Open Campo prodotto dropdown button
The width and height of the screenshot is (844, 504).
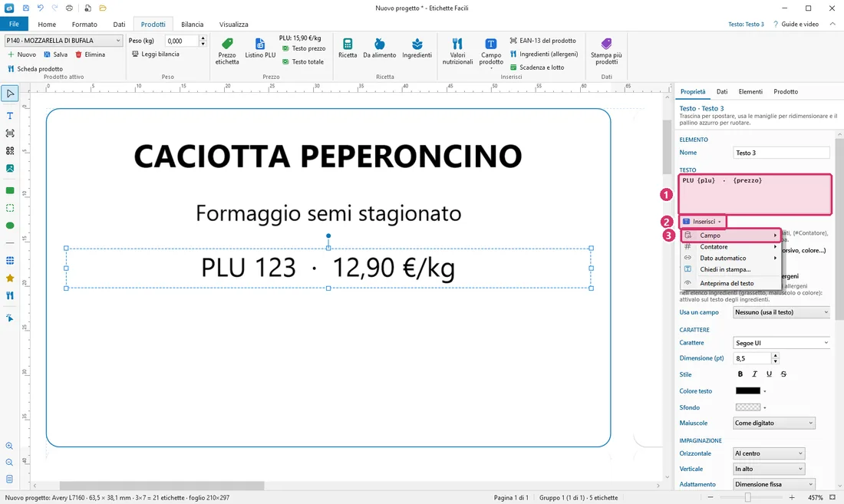[x=491, y=53]
